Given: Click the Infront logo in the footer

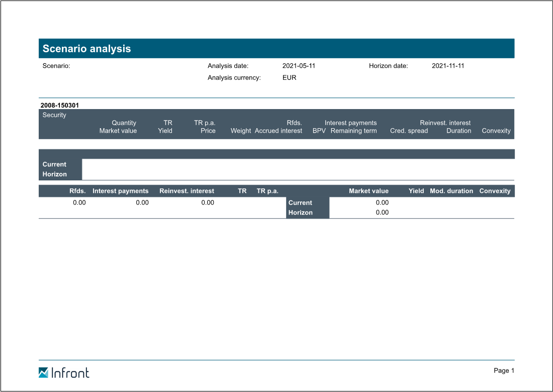Looking at the screenshot, I should [x=64, y=372].
